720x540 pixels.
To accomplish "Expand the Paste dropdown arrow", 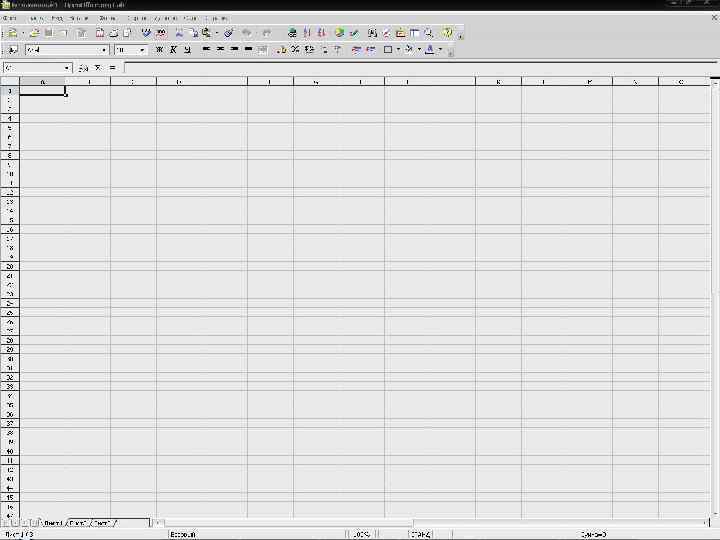I will tap(216, 33).
